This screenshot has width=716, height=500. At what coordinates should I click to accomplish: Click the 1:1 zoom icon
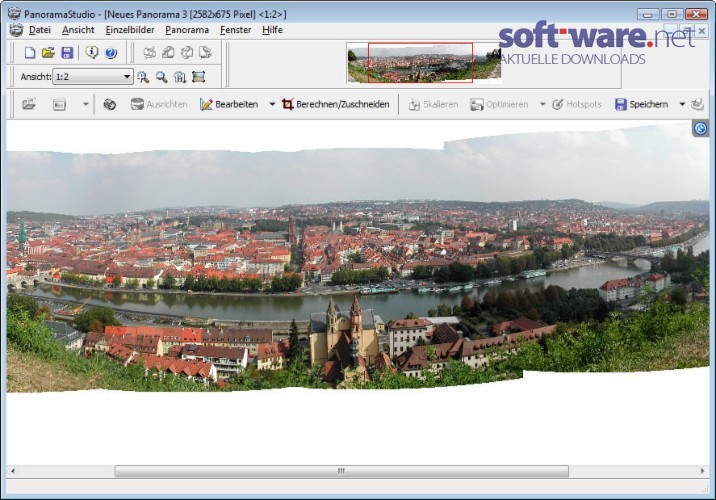pyautogui.click(x=180, y=77)
